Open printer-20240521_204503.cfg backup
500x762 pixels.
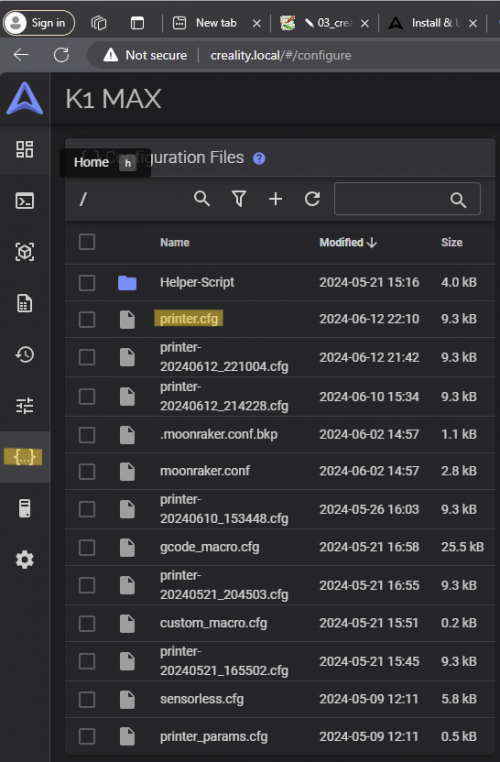[224, 585]
